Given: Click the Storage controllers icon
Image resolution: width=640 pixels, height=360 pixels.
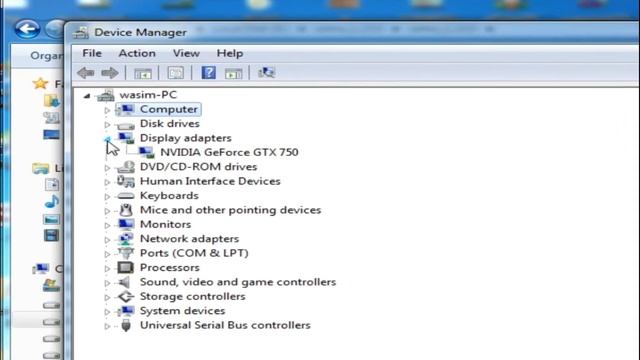Looking at the screenshot, I should pyautogui.click(x=126, y=296).
